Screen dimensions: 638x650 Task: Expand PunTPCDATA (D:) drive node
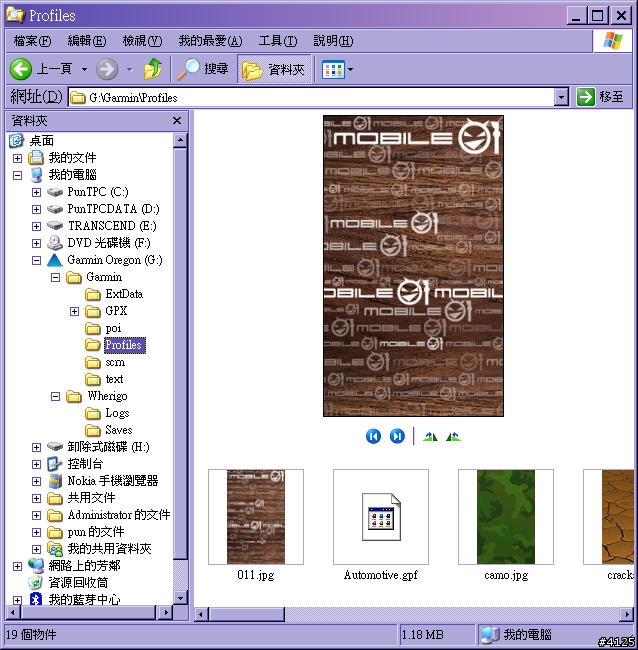[36, 209]
